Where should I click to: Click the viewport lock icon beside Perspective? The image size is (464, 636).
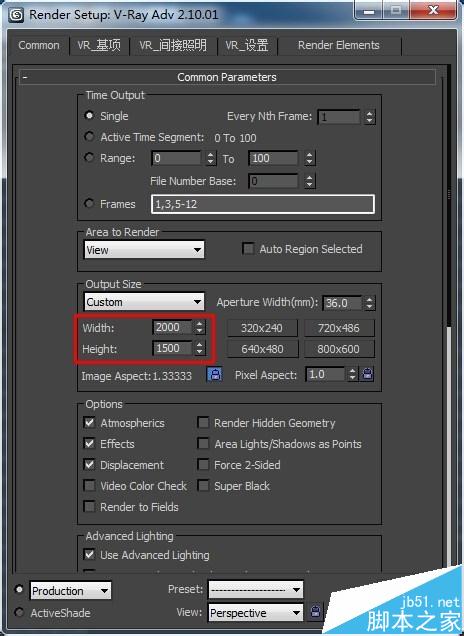(x=316, y=611)
